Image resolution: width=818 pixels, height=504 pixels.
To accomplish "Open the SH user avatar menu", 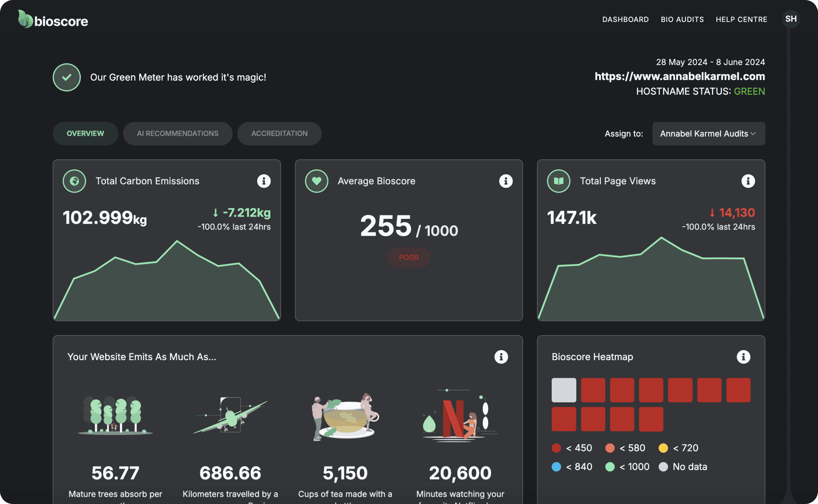I will [x=790, y=19].
